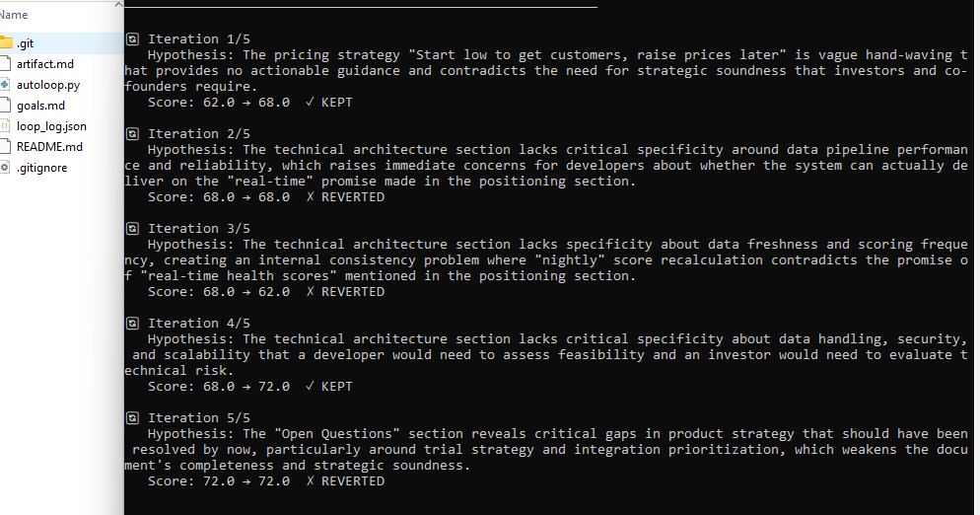Viewport: 980px width, 515px height.
Task: Select the loop_log.json filename
Action: [51, 126]
